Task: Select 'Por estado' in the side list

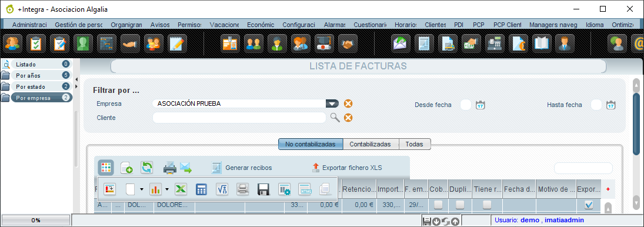Action: pos(41,86)
